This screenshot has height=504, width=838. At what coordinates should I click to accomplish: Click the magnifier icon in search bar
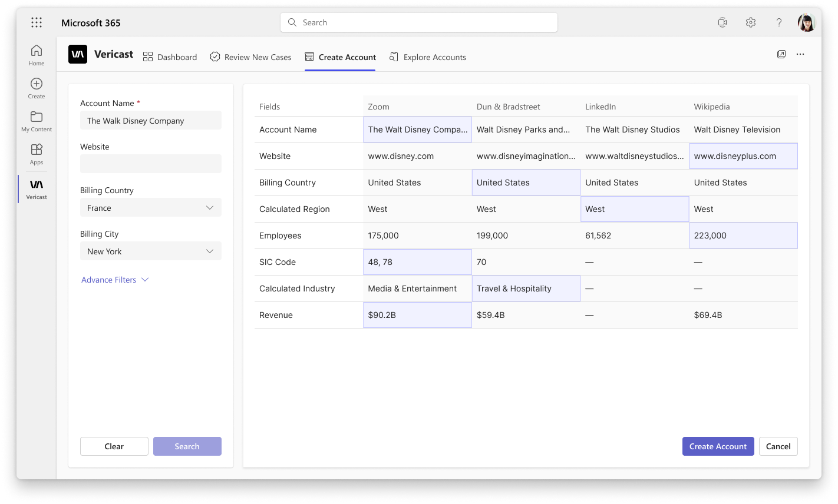pyautogui.click(x=292, y=22)
